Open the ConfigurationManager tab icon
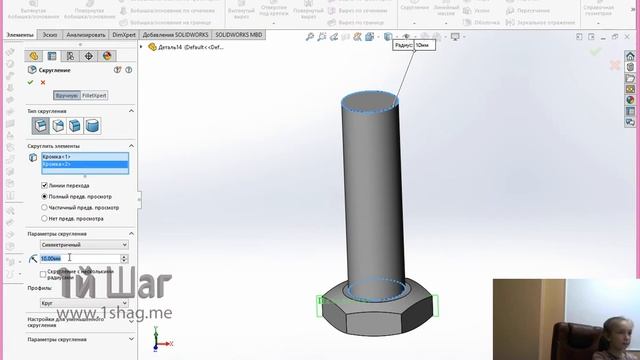This screenshot has width=640, height=360. coord(70,56)
